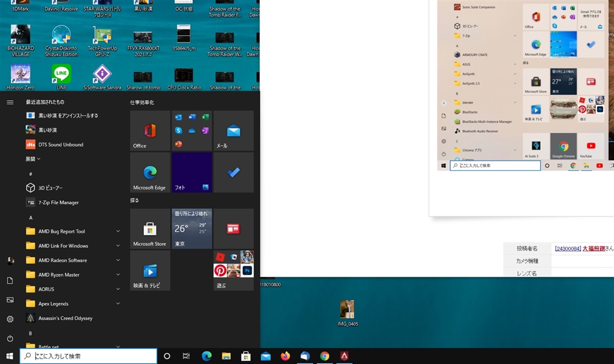Open BIOHAZARD VILLAGE desktop icon
Viewport: 614px width, 364px height.
pyautogui.click(x=20, y=41)
